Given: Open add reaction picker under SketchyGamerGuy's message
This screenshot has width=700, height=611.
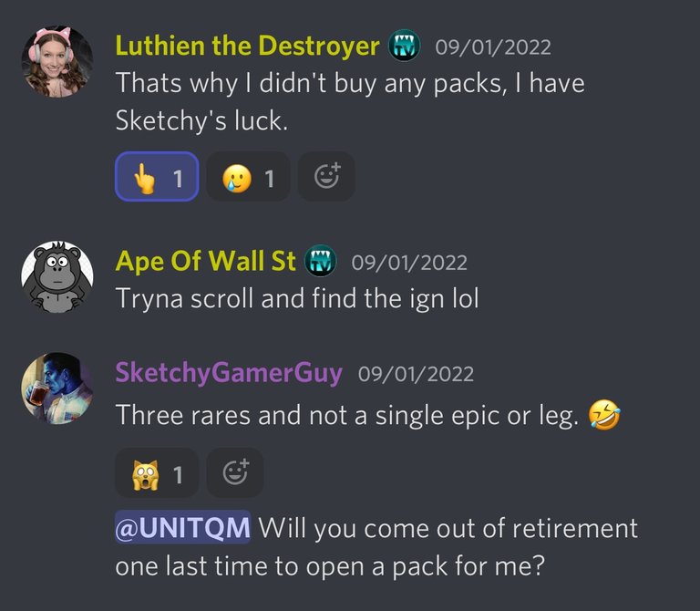Looking at the screenshot, I should (235, 473).
